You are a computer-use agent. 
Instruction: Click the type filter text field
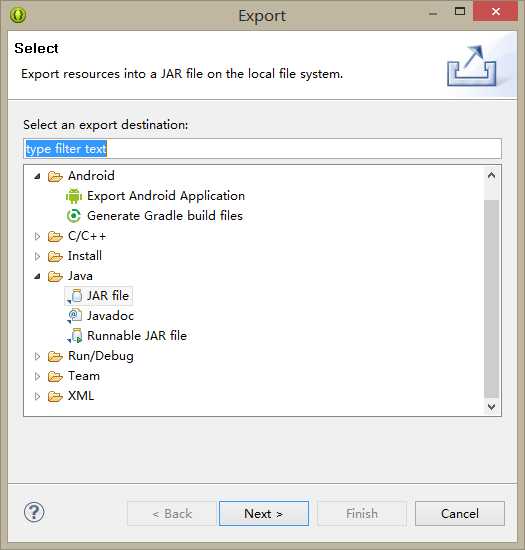tap(262, 149)
